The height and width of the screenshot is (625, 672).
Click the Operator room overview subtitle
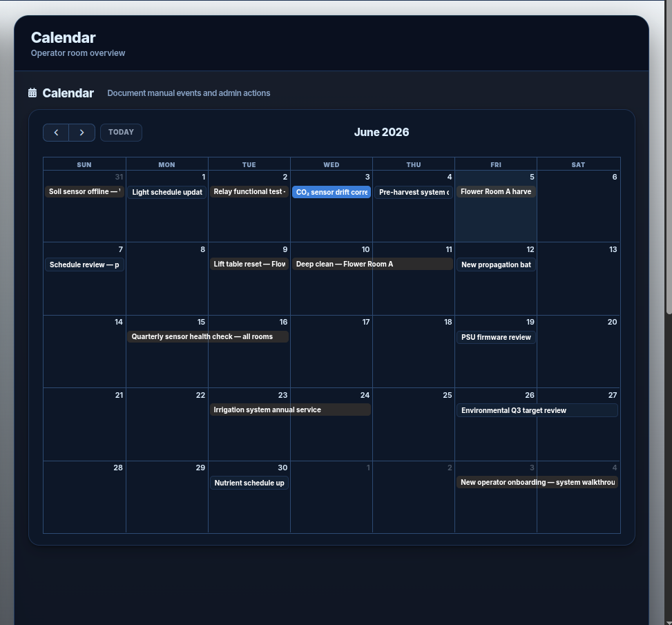click(x=78, y=53)
